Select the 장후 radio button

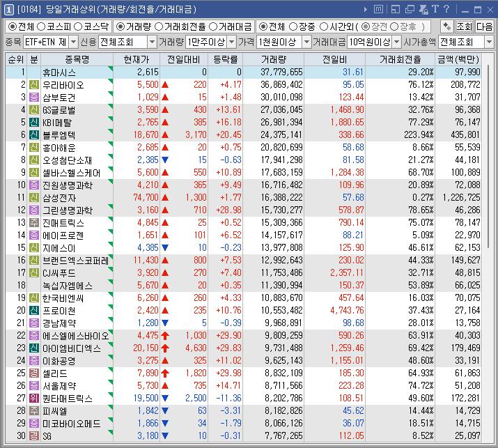(394, 26)
